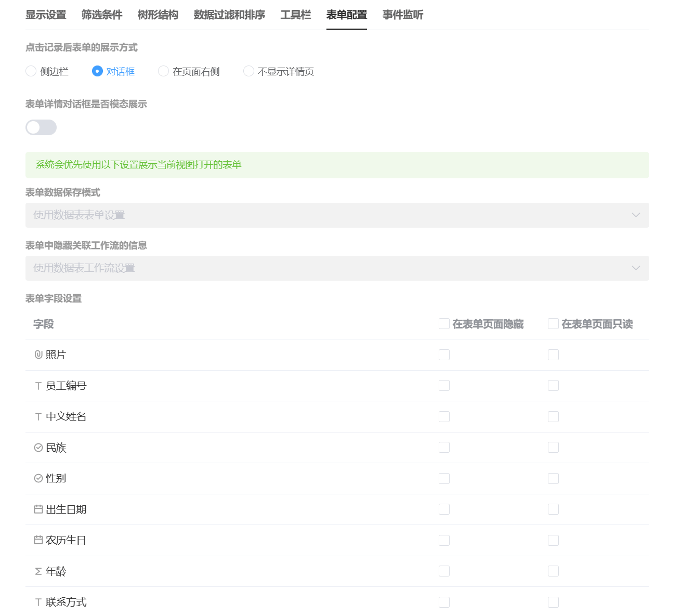
Task: Click the text type icon beside 中文姓名
Action: [x=38, y=417]
